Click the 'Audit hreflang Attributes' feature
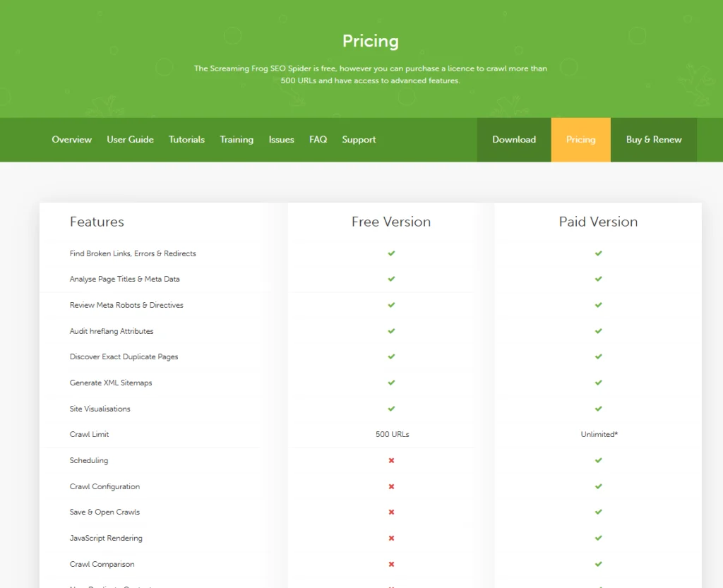Screen dimensions: 723x588 tap(112, 331)
